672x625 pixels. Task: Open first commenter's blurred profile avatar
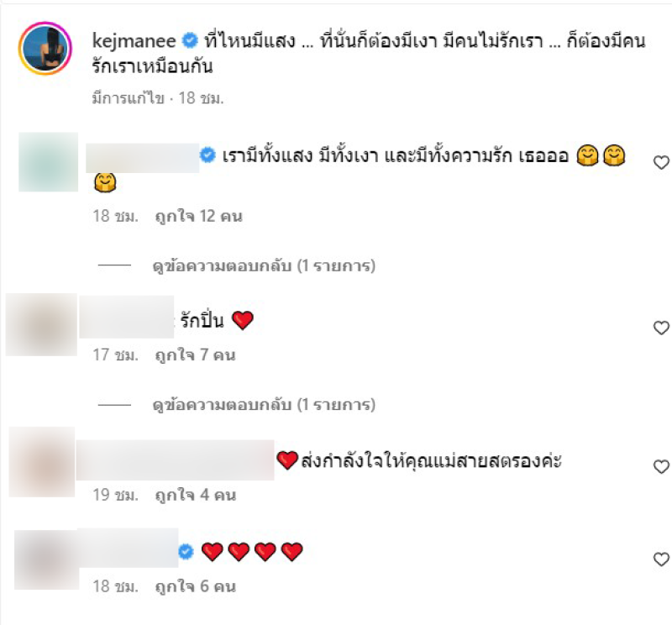49,162
